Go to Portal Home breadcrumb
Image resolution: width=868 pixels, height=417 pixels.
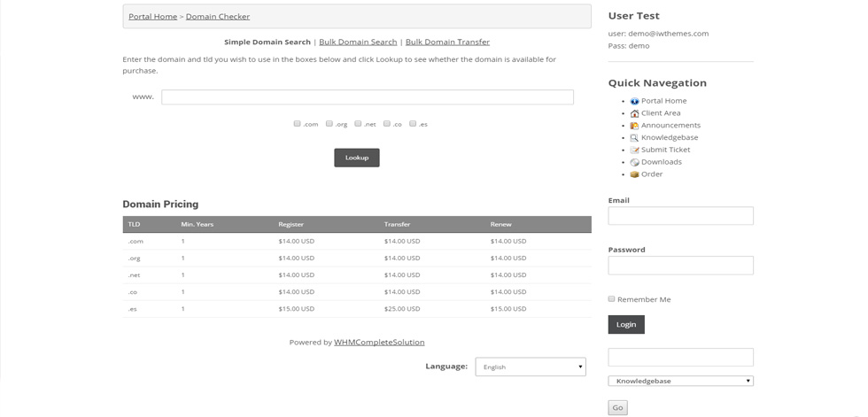[x=152, y=17]
